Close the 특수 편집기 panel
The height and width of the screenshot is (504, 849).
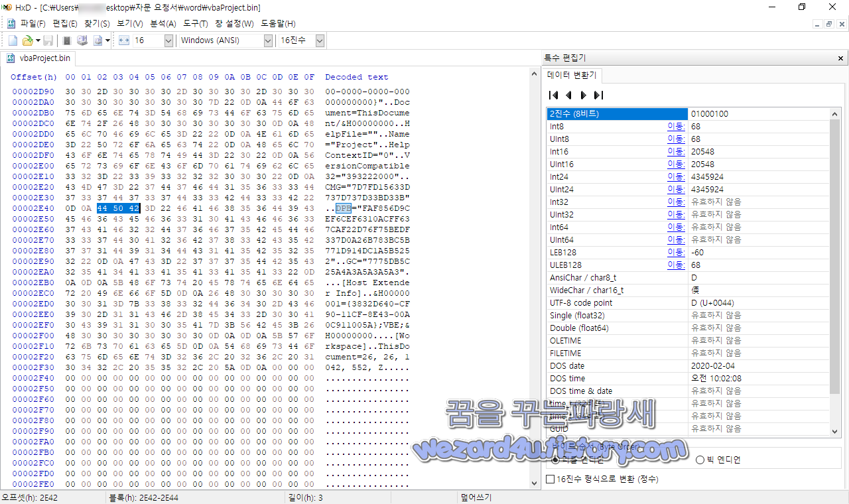coord(841,58)
